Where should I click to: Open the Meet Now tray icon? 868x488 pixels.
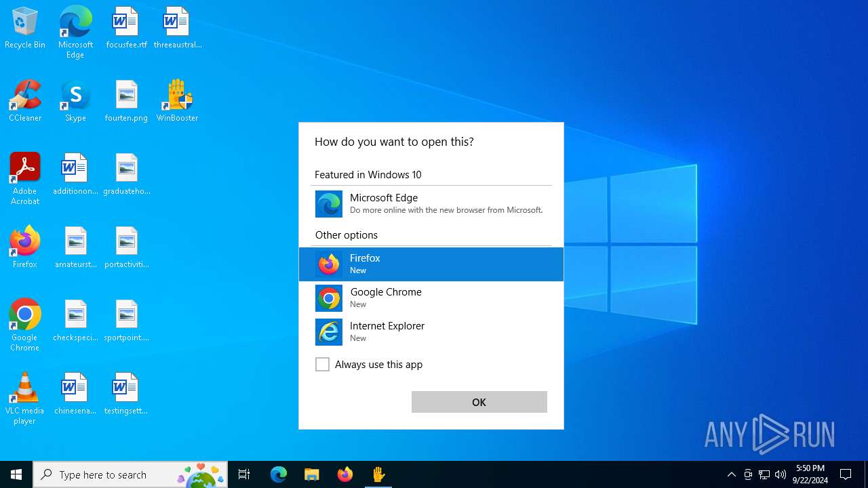pos(748,474)
